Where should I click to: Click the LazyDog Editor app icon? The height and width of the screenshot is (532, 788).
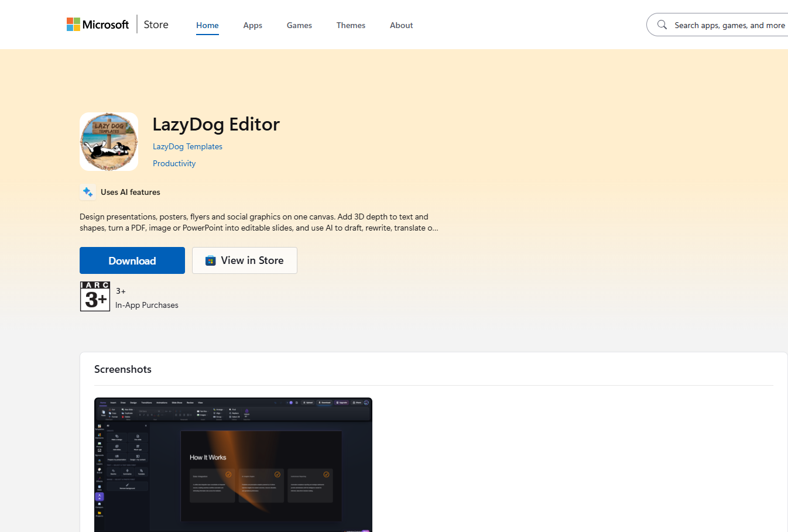tap(109, 142)
